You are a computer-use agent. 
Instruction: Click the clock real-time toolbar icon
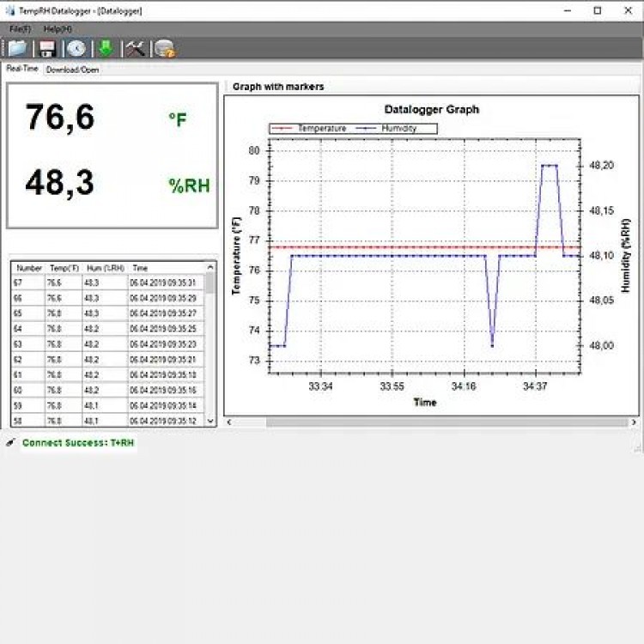coord(76,48)
